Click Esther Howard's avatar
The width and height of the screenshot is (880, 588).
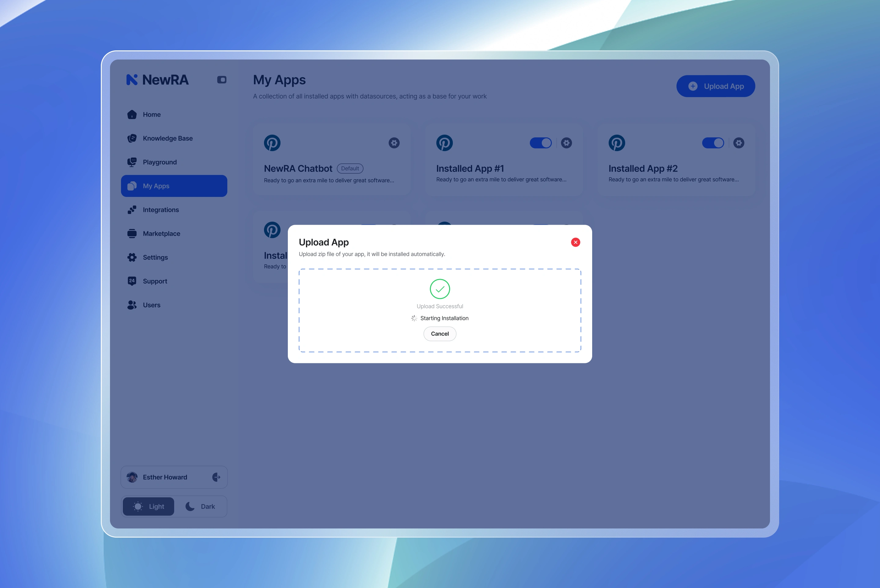coord(132,477)
